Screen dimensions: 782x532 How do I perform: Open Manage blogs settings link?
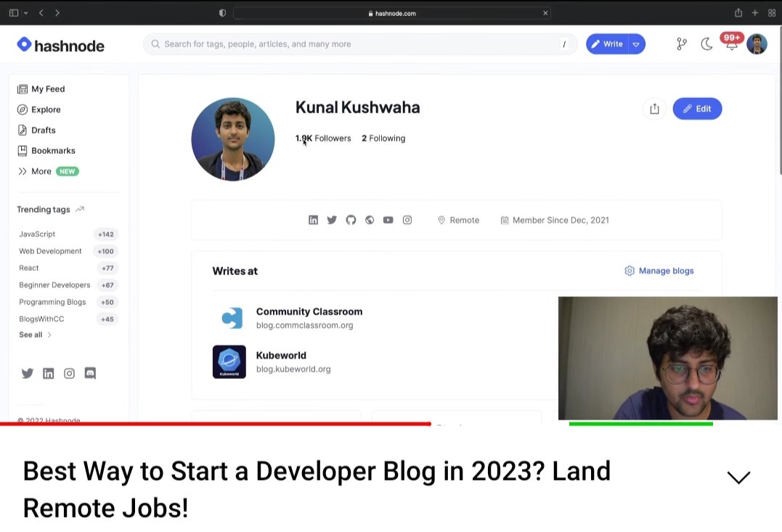(x=659, y=271)
